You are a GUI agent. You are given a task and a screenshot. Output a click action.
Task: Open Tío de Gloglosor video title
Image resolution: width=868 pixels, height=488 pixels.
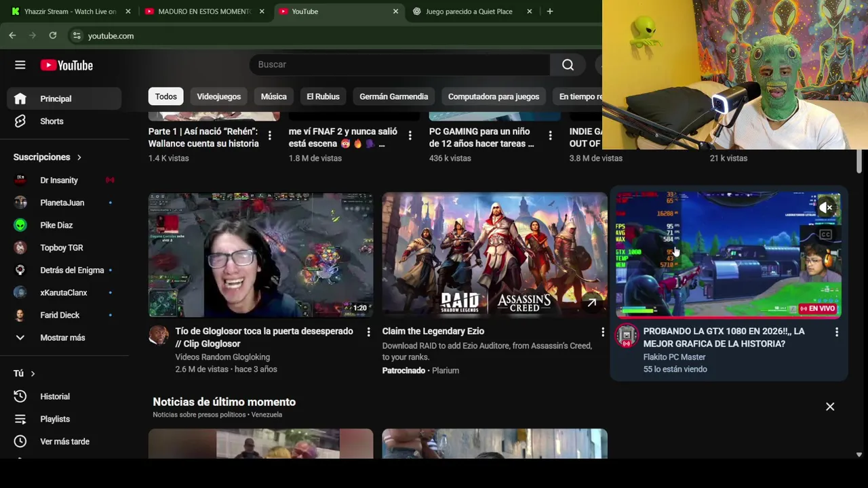coord(264,338)
